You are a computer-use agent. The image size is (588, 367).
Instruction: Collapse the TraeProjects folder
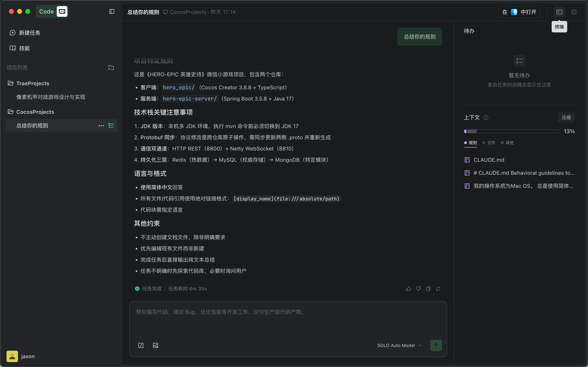point(32,83)
